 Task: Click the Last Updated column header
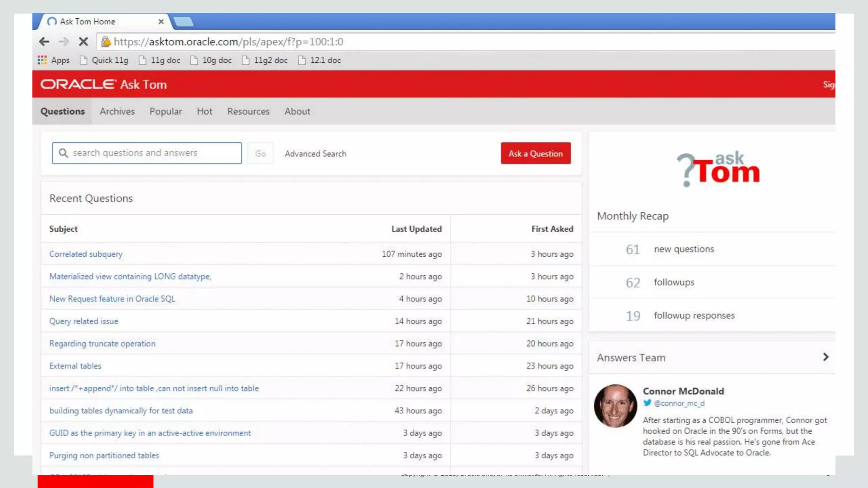tap(416, 229)
